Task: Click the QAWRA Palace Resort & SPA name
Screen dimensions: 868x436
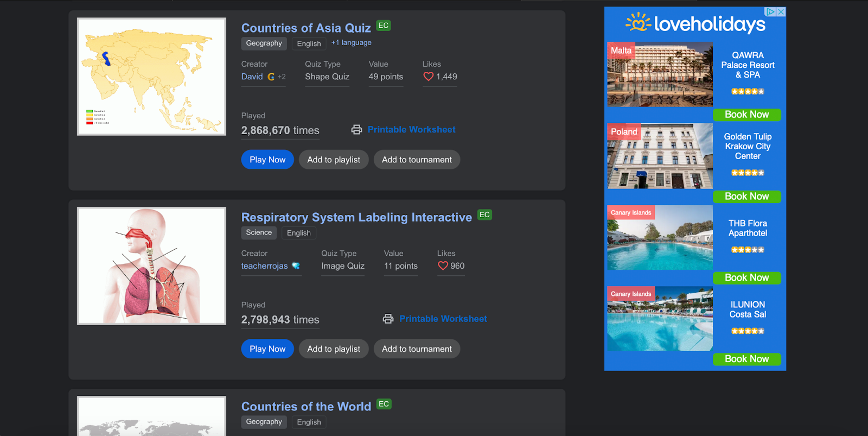Action: pos(748,65)
